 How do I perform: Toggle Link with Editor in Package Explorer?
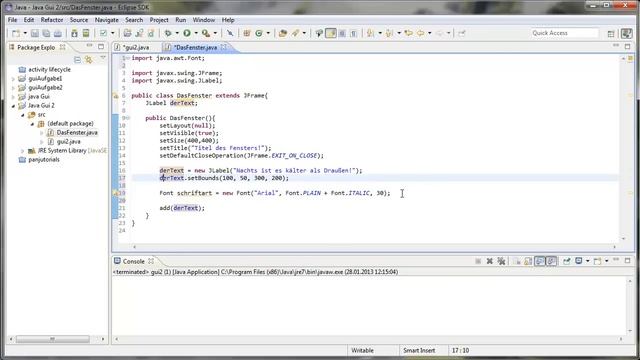(89, 60)
